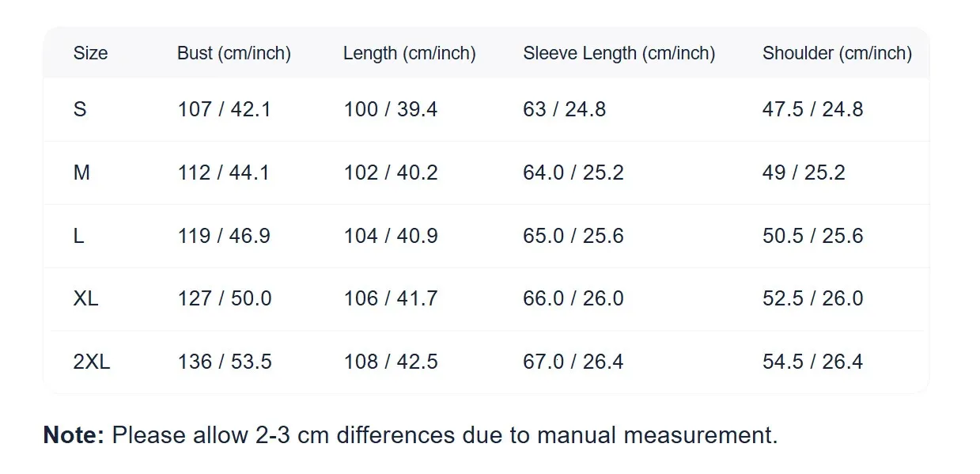This screenshot has height=474, width=980.
Task: Click length value 102 / 40.2
Action: point(390,173)
